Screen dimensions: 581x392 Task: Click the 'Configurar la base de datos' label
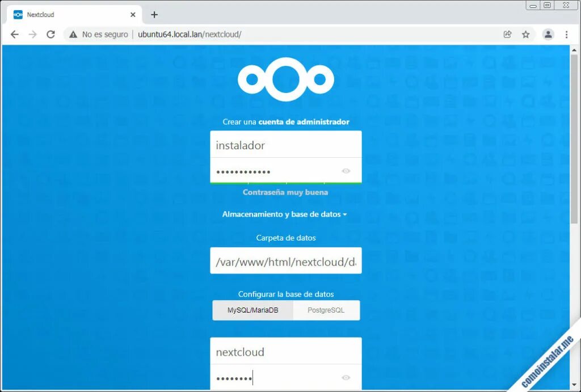(286, 294)
